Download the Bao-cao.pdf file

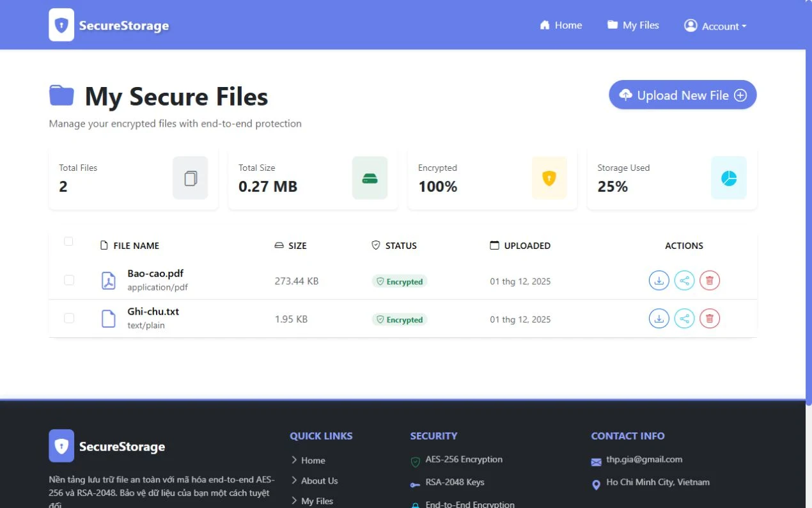click(x=659, y=280)
